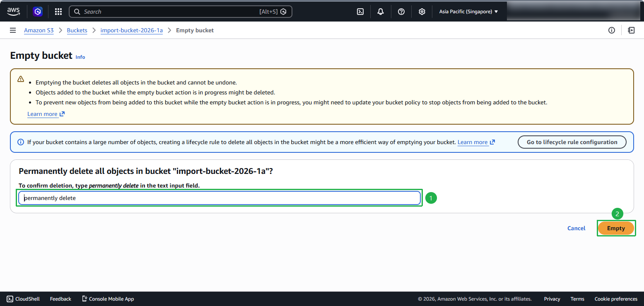Image resolution: width=644 pixels, height=306 pixels.
Task: Click the CloudShell icon in the footer
Action: pyautogui.click(x=10, y=299)
